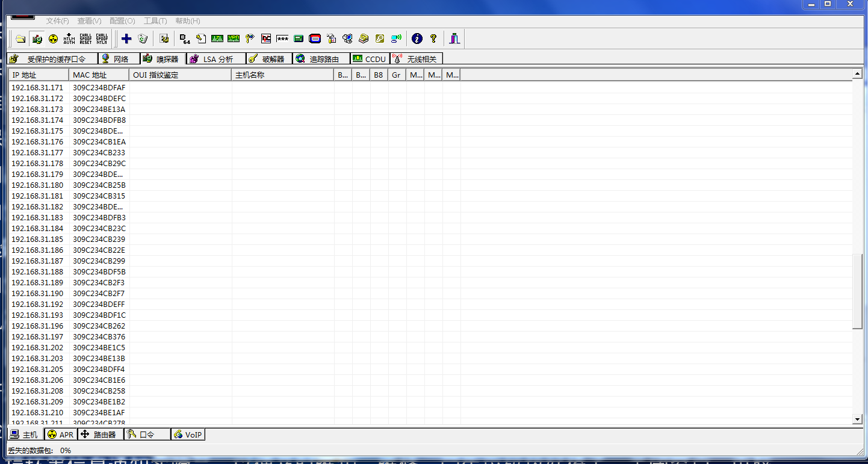The width and height of the screenshot is (868, 464).
Task: Open the configure dialog toolbar icon
Action: coord(164,39)
